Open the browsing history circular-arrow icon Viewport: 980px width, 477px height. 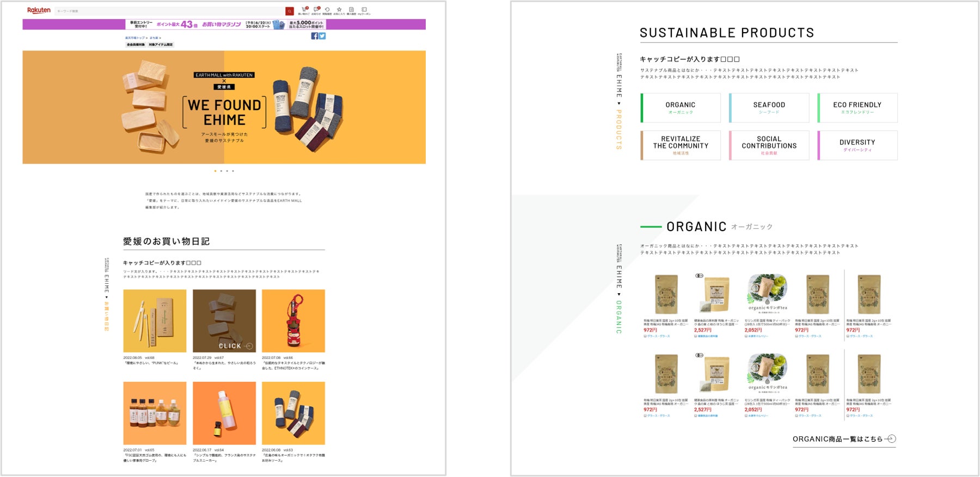coord(327,10)
